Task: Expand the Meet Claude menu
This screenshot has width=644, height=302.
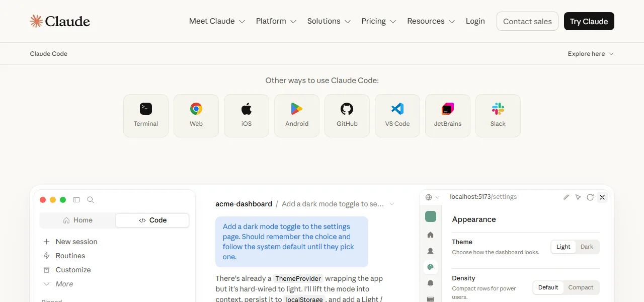Action: pos(217,21)
